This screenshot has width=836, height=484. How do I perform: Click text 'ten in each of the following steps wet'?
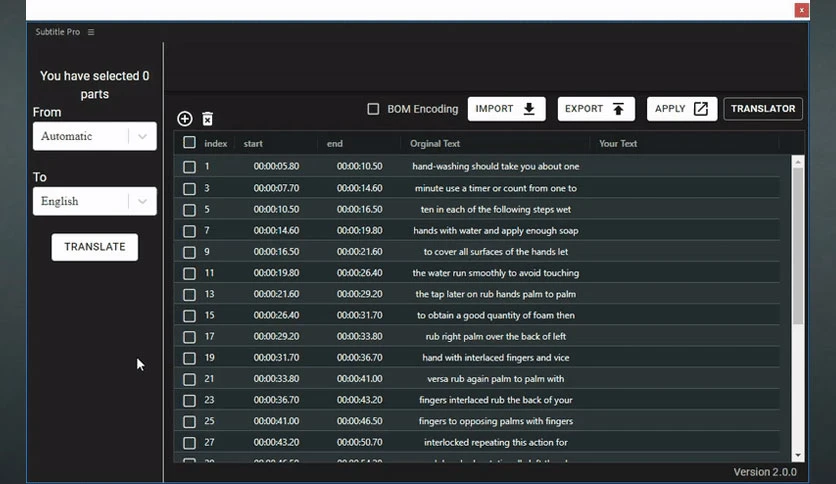(495, 209)
